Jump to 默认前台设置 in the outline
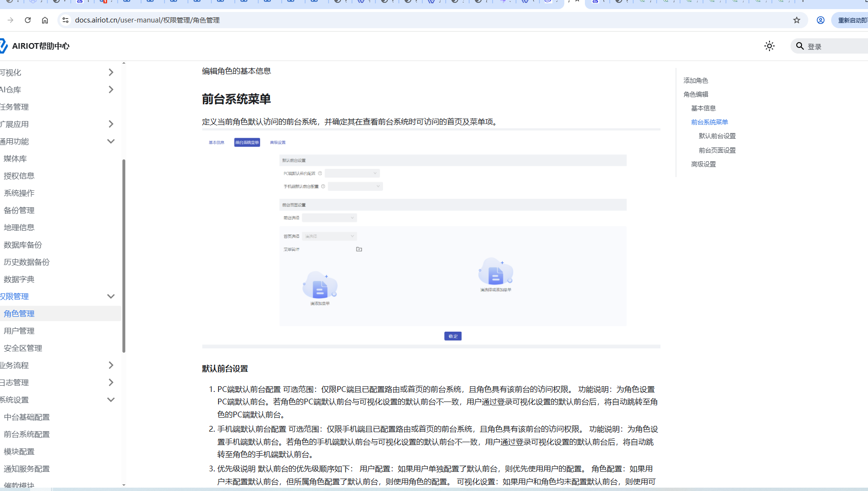868x491 pixels. [717, 136]
